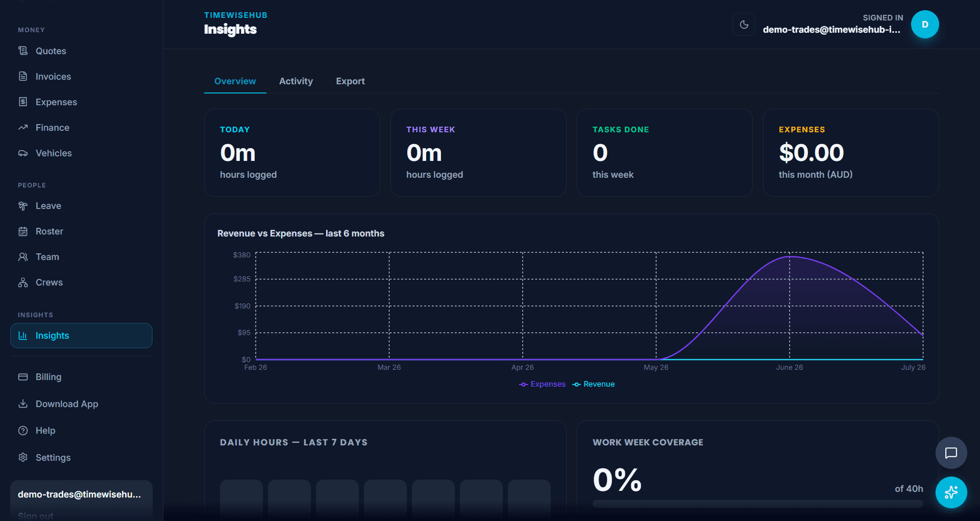Click the work week coverage progress bar
The image size is (980, 521).
[758, 504]
